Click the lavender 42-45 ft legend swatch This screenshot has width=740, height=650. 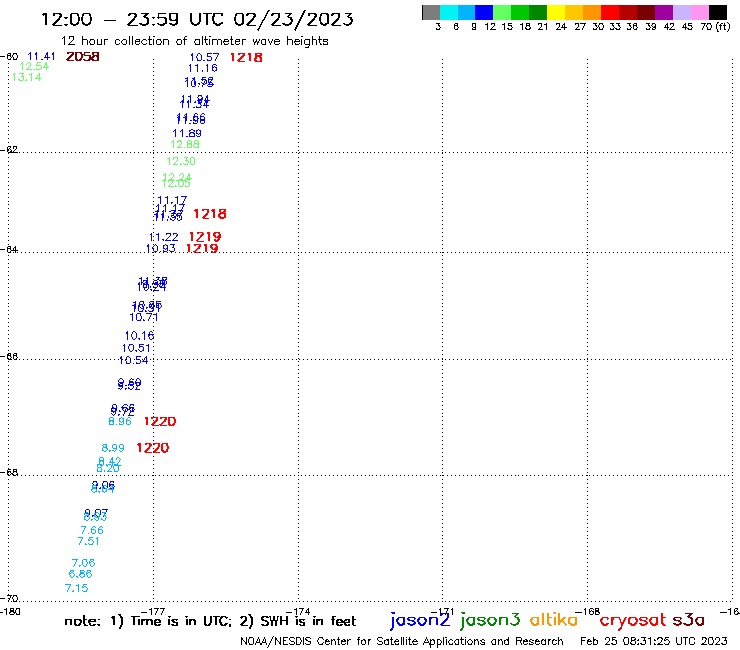681,12
